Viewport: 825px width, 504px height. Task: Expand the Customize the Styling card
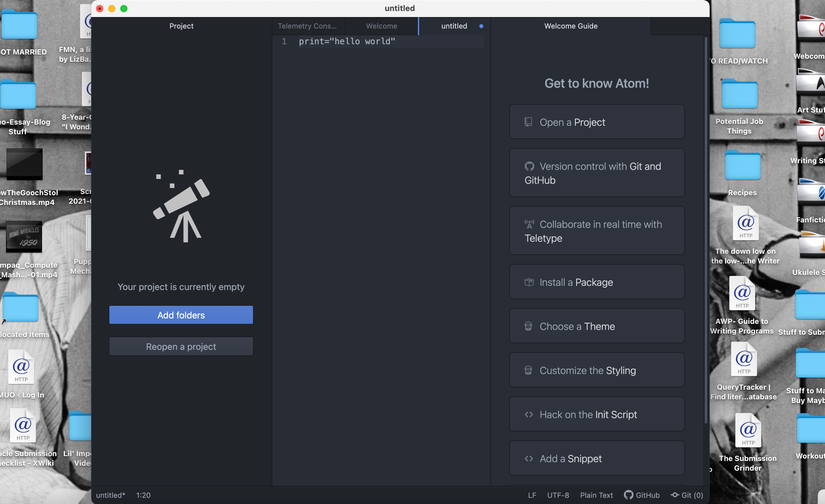click(x=597, y=370)
